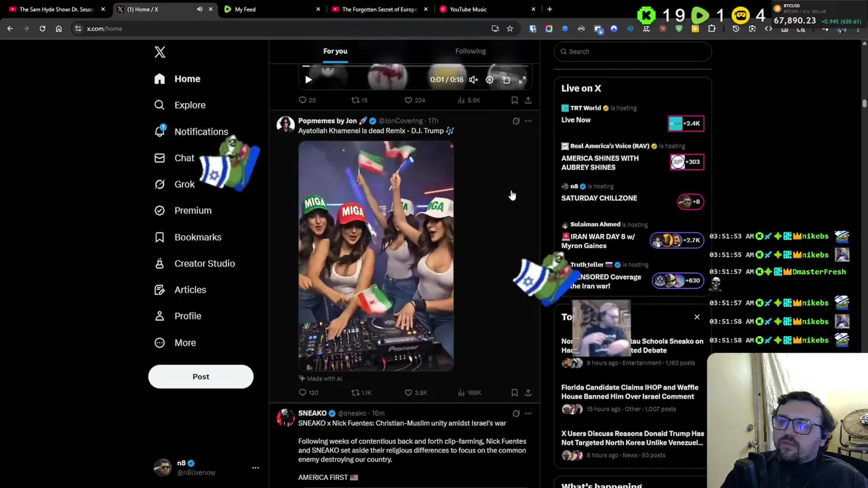868x488 pixels.
Task: Click the Post button
Action: pos(201,377)
